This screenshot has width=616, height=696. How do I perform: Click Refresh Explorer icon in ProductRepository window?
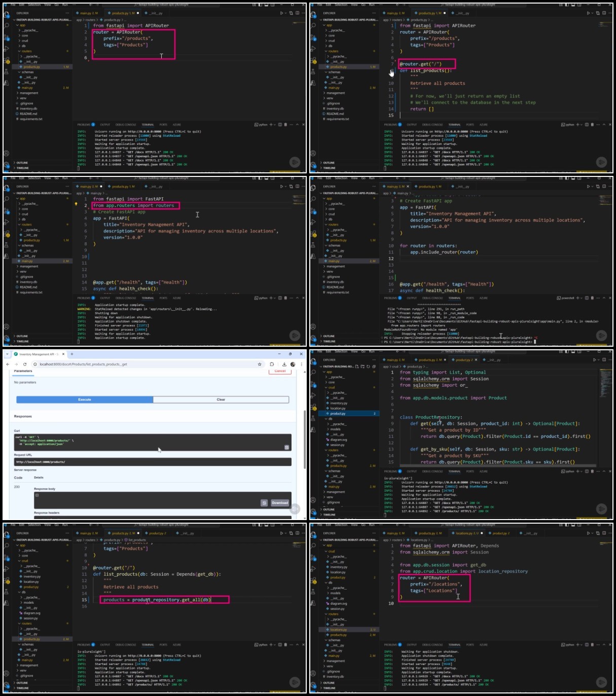(368, 366)
